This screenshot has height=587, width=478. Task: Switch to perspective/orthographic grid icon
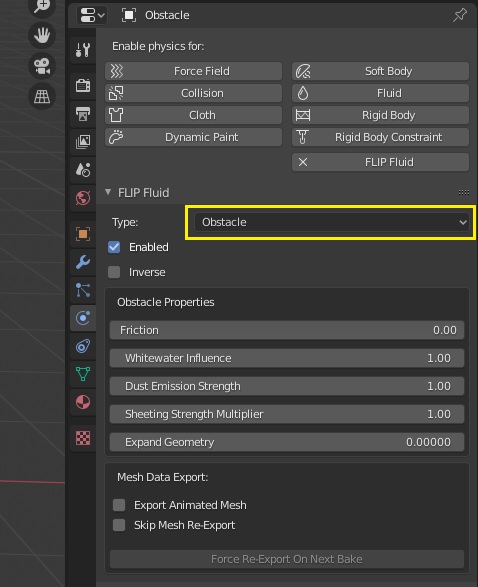(x=42, y=96)
